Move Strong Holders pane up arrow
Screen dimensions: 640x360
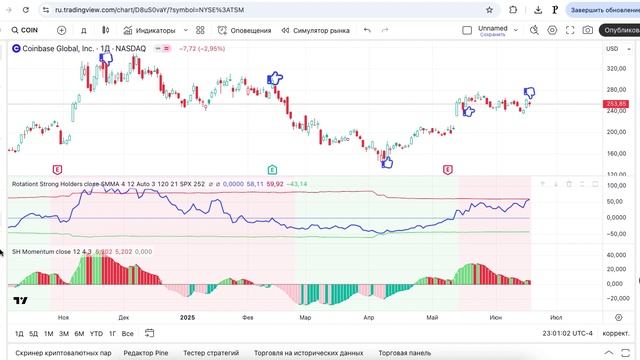point(542,184)
